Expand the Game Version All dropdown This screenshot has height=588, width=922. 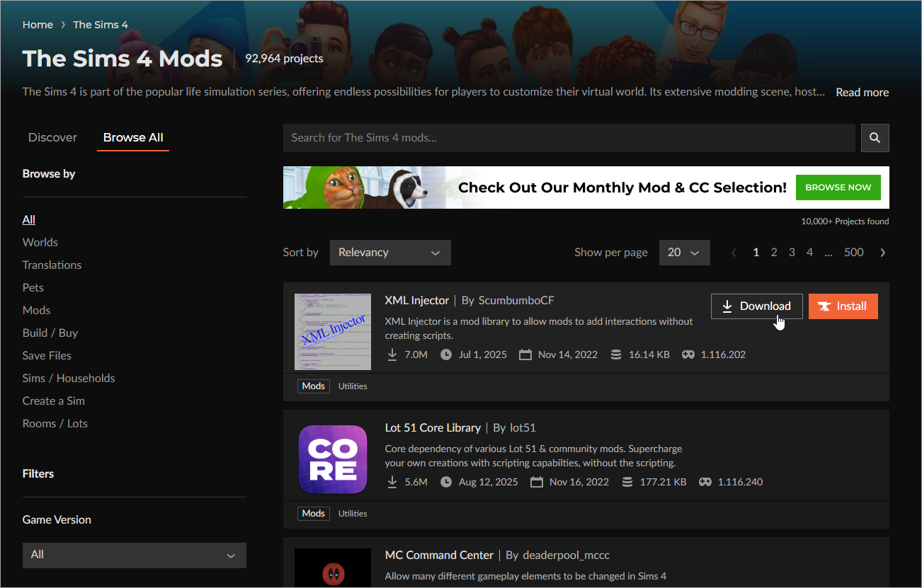(x=135, y=555)
